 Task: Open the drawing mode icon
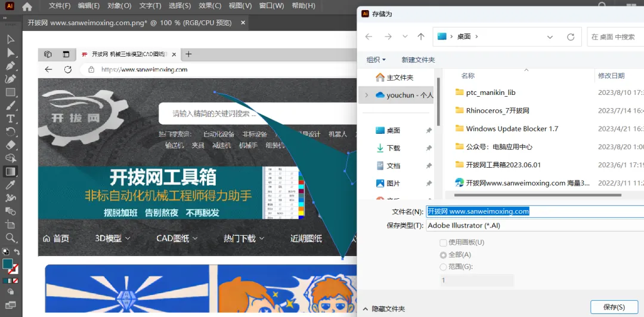click(x=11, y=291)
